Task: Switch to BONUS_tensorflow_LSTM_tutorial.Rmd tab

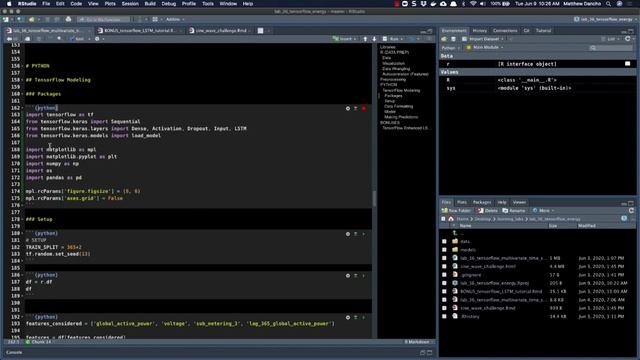Action: point(139,31)
